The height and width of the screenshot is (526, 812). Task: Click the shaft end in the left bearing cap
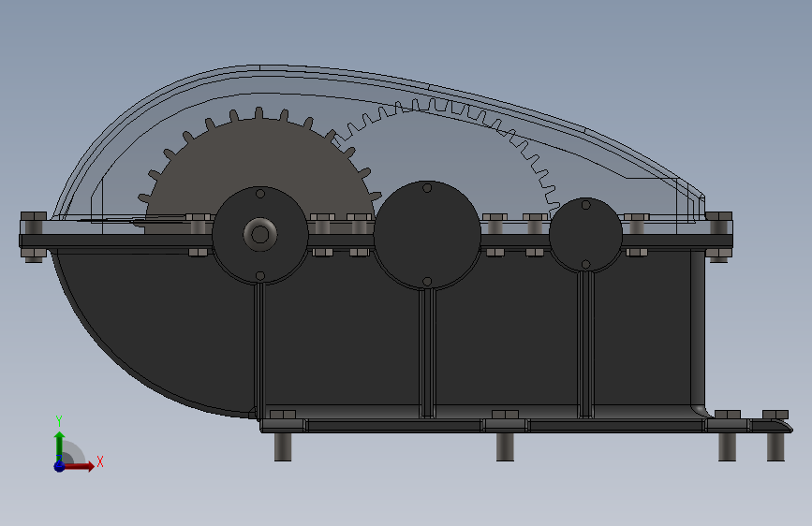pos(260,234)
